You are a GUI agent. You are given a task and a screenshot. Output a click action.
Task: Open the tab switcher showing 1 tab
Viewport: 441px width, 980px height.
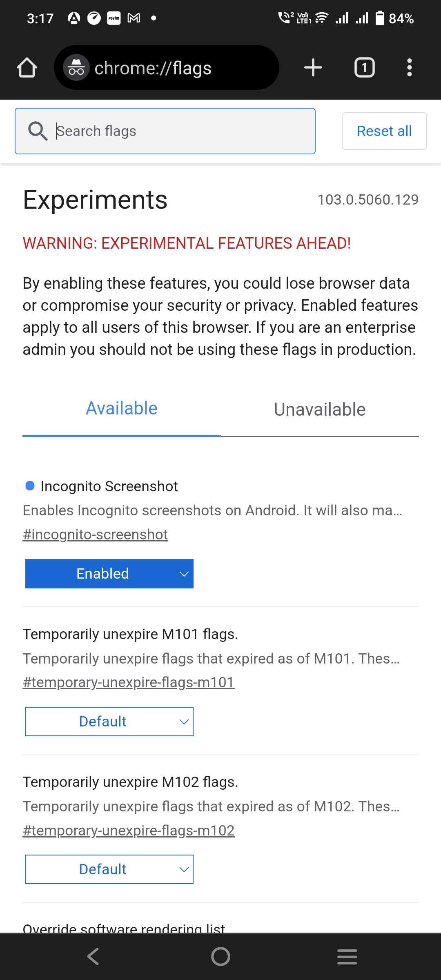(364, 68)
